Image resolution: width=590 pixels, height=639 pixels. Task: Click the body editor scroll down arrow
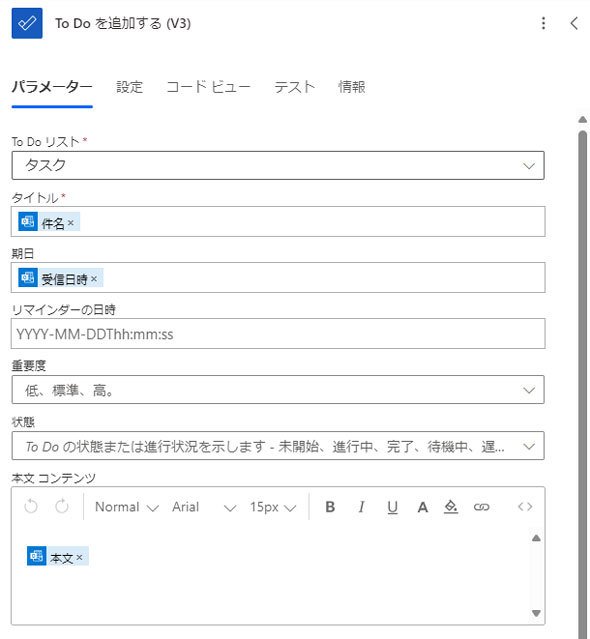(536, 613)
